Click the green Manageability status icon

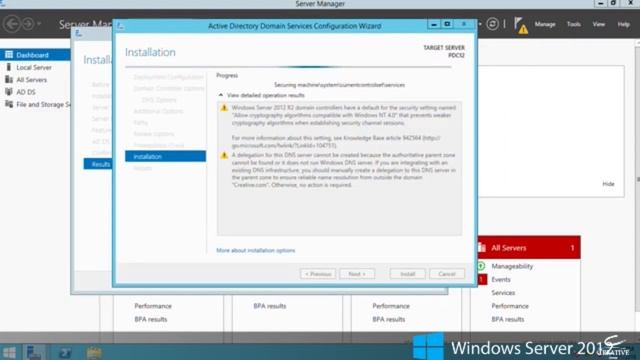[x=481, y=266]
